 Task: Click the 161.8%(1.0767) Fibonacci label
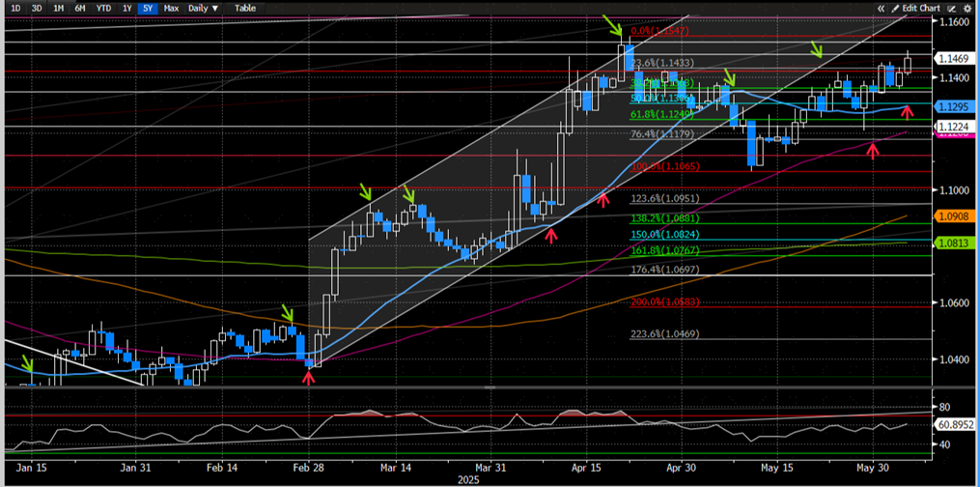[x=664, y=250]
